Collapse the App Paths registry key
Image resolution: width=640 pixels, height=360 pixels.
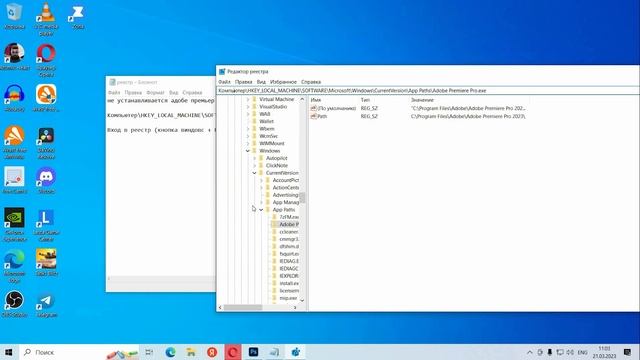(x=261, y=209)
